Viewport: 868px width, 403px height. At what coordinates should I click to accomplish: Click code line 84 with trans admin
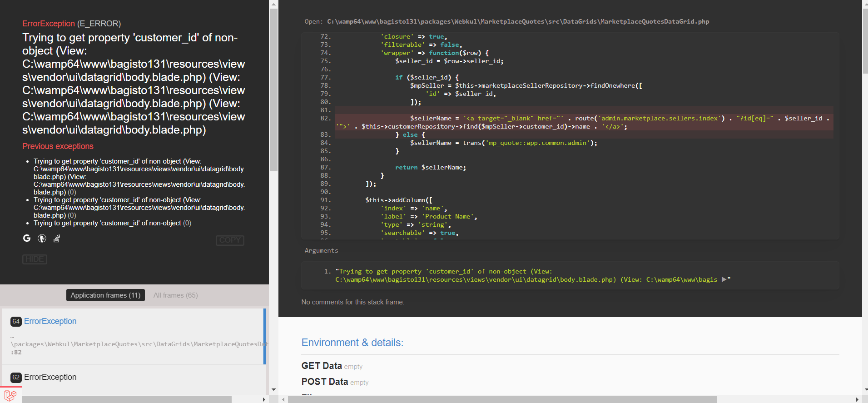(504, 143)
